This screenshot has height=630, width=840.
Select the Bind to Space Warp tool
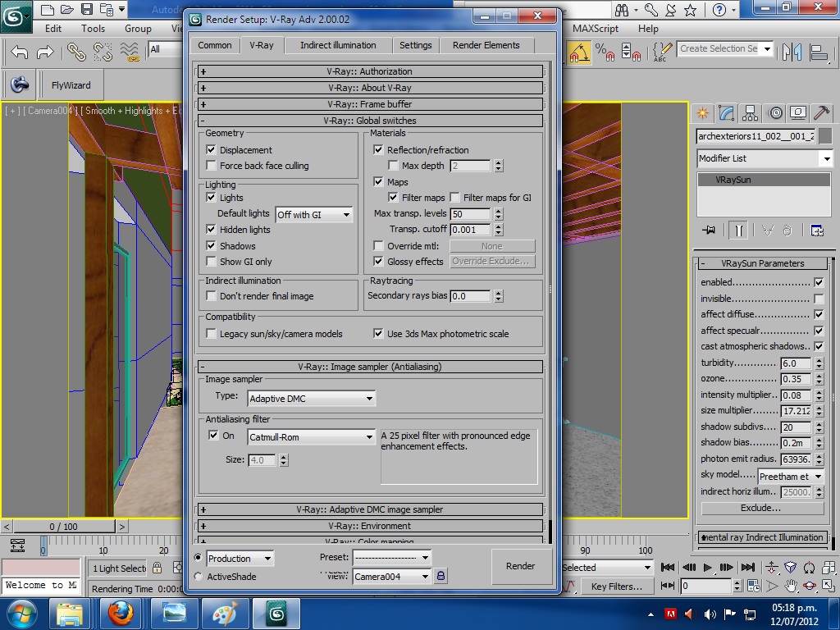pos(129,52)
